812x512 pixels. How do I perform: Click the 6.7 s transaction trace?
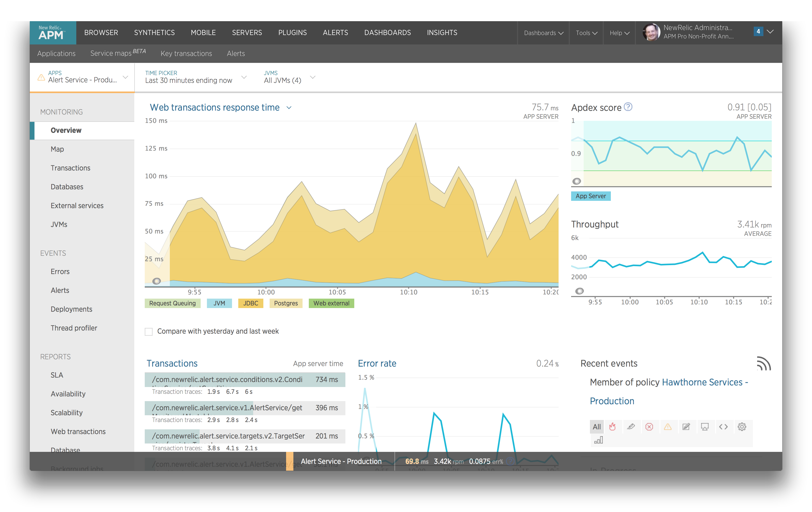point(232,392)
